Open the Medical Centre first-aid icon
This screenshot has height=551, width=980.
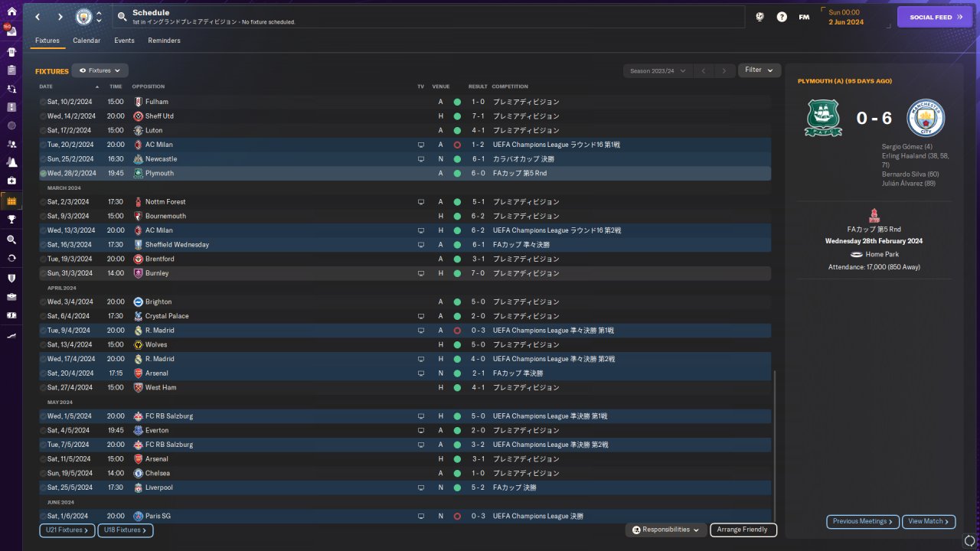(x=11, y=181)
